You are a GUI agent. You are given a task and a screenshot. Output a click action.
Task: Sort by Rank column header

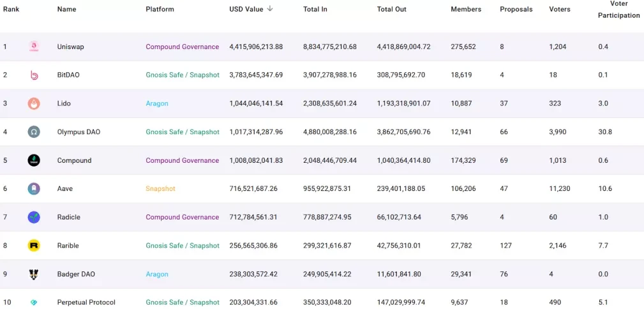pyautogui.click(x=11, y=9)
